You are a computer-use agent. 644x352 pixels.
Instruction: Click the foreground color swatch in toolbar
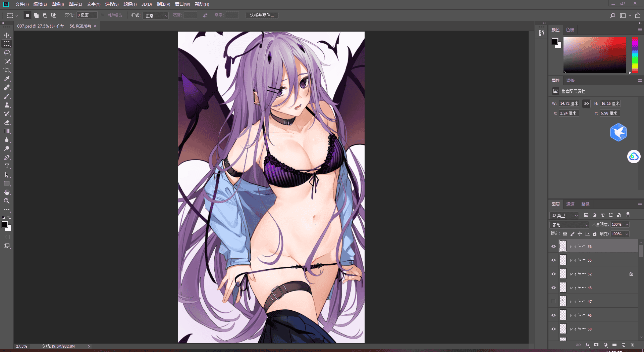[4, 224]
